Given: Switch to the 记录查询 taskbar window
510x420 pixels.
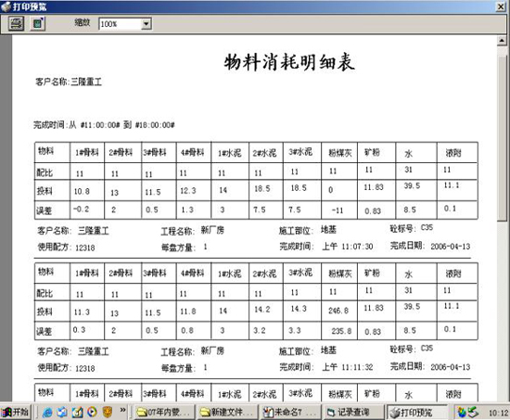Looking at the screenshot, I should pyautogui.click(x=354, y=413).
